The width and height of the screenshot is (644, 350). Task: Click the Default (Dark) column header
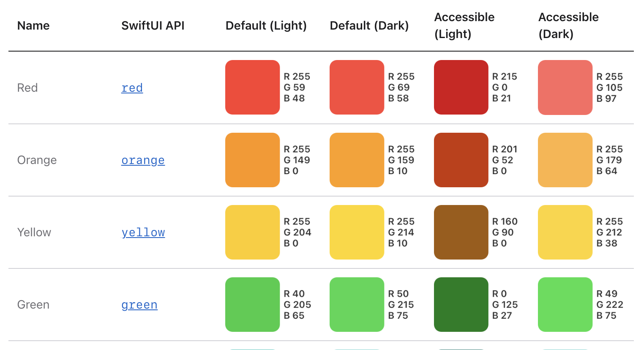coord(369,26)
